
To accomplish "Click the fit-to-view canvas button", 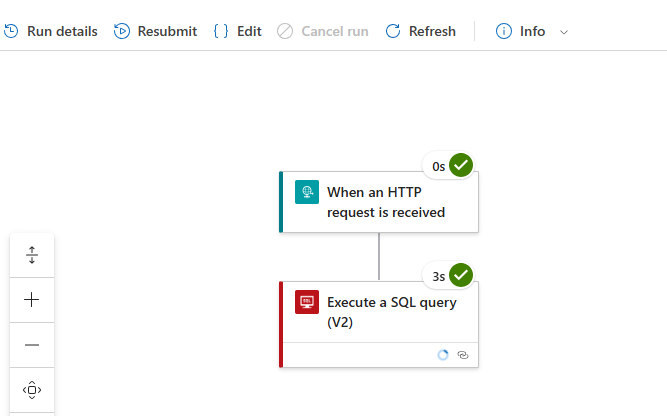I will (32, 389).
